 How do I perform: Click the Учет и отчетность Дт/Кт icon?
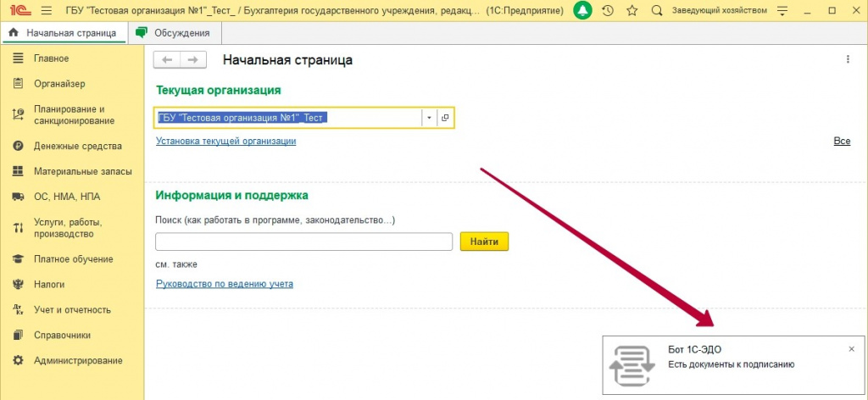coord(19,310)
